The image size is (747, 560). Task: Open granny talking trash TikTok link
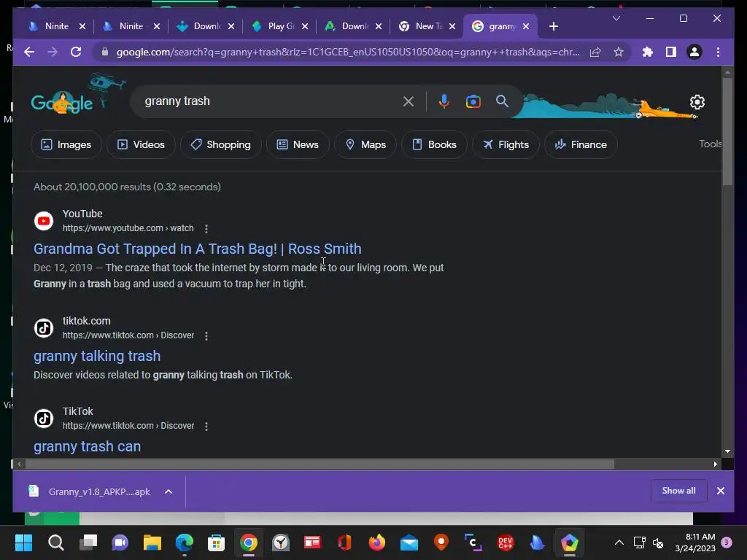97,356
